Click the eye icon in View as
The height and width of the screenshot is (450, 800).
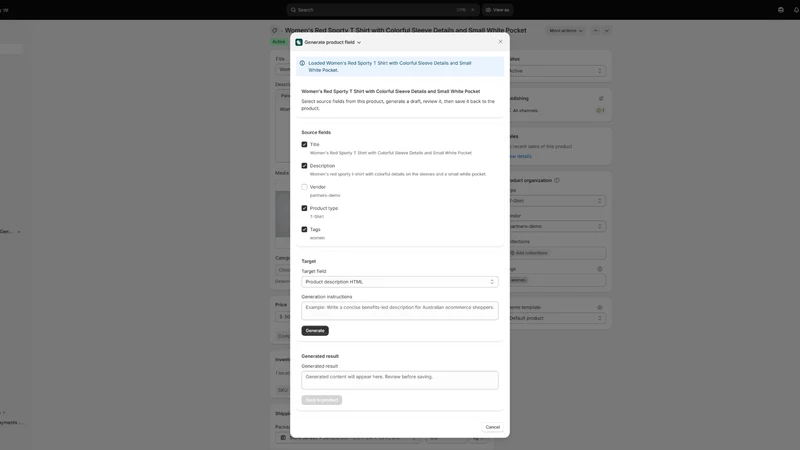pyautogui.click(x=488, y=10)
